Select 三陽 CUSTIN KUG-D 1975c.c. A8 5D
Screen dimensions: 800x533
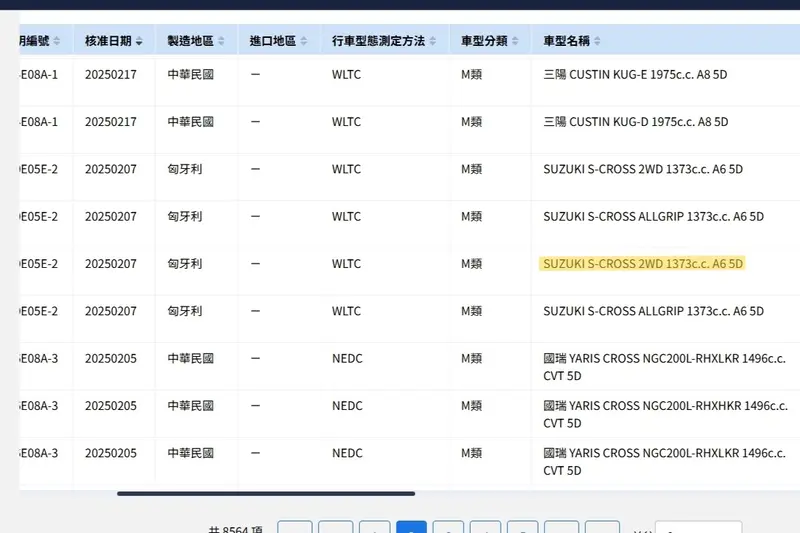click(x=636, y=122)
